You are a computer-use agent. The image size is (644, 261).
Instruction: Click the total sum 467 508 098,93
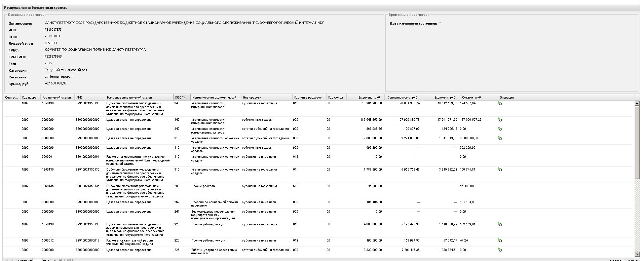tap(55, 83)
